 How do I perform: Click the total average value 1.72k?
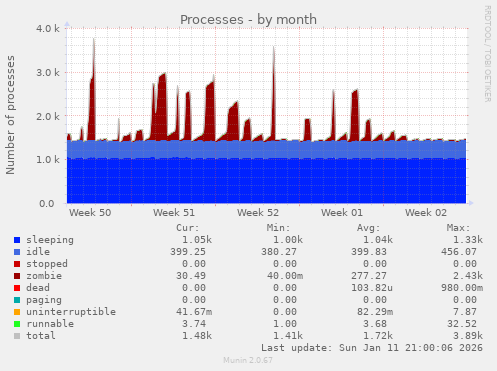pos(378,336)
